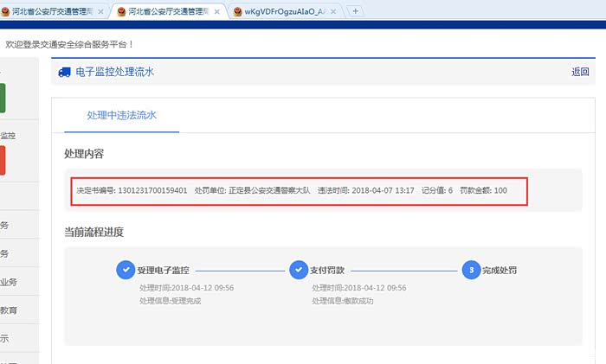Click the green button in left sidebar
Screen dimensions: 606x364
(x=3, y=97)
